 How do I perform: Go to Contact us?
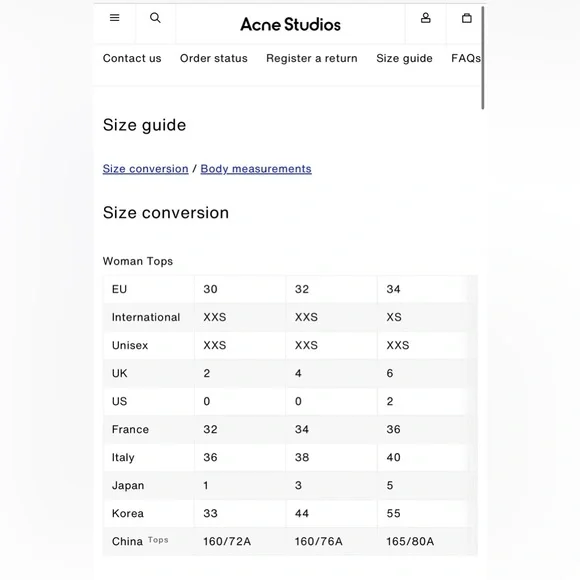pos(132,58)
